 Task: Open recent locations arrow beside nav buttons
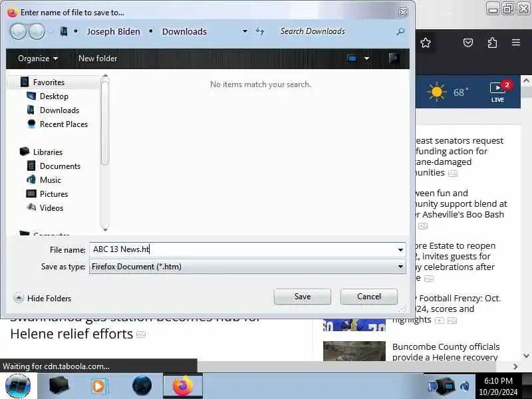51,32
